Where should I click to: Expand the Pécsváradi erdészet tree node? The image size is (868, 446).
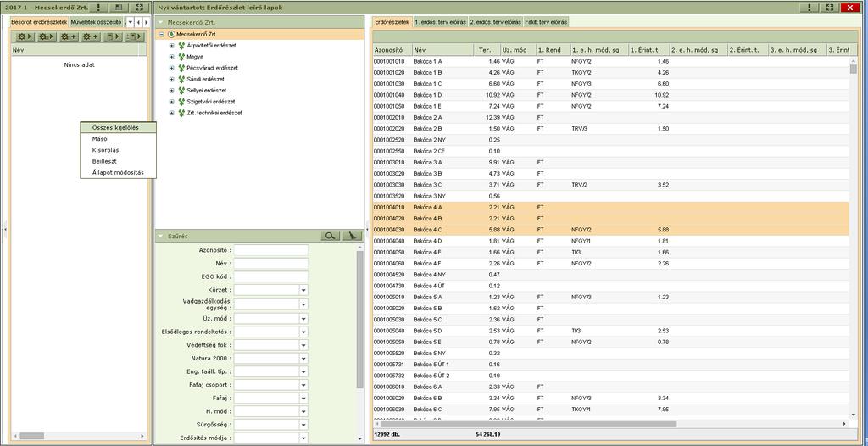tap(171, 68)
